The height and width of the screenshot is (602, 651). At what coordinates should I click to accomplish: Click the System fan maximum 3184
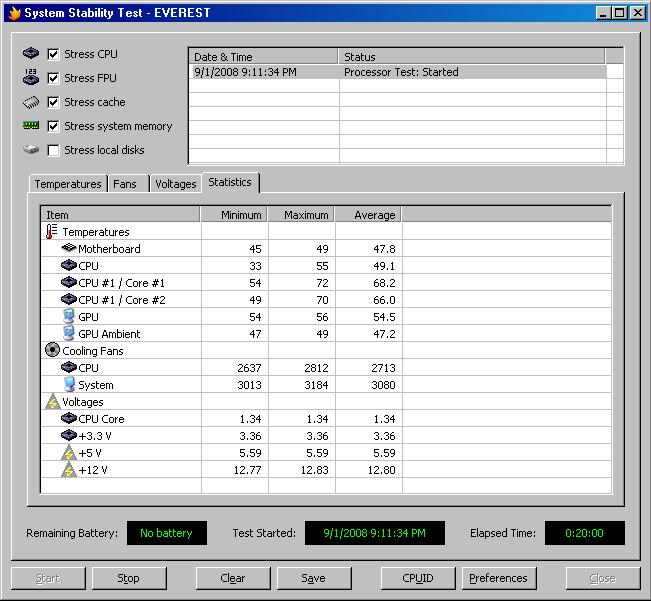tap(316, 385)
